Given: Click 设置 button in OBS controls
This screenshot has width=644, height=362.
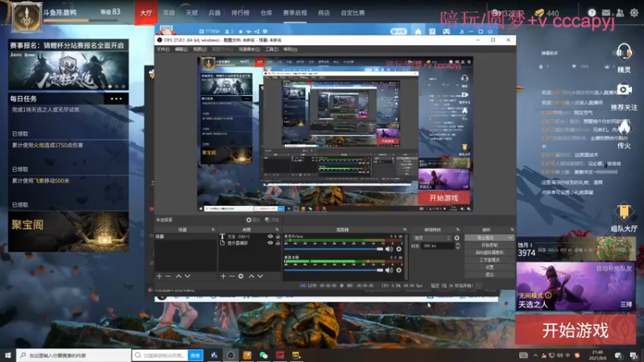Looking at the screenshot, I should (x=489, y=267).
